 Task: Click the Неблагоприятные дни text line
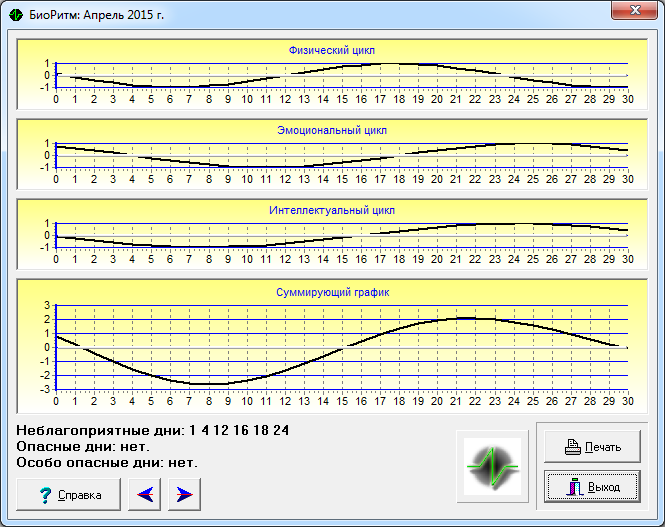(153, 430)
